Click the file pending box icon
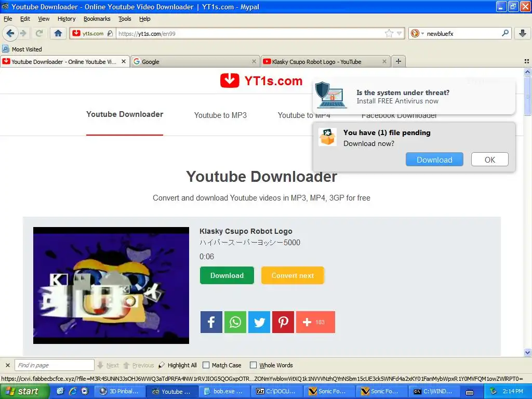 point(327,137)
